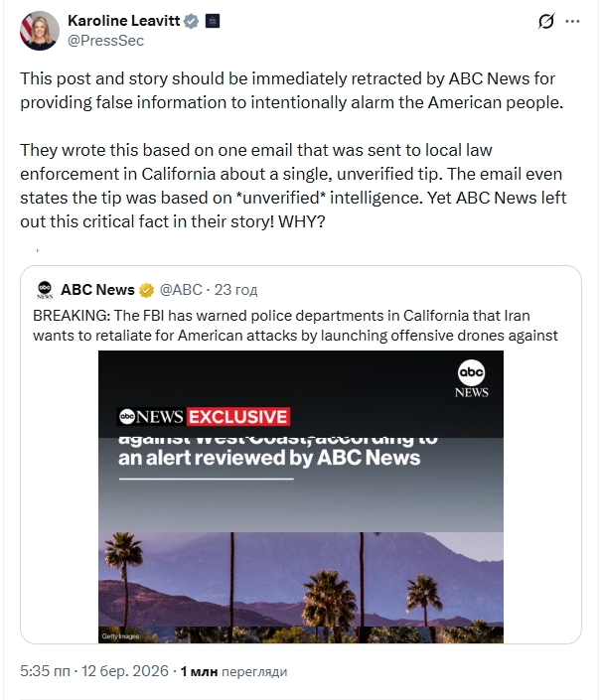The image size is (600, 700).
Task: Click Karoline Leavitt's profile avatar
Action: [x=39, y=30]
